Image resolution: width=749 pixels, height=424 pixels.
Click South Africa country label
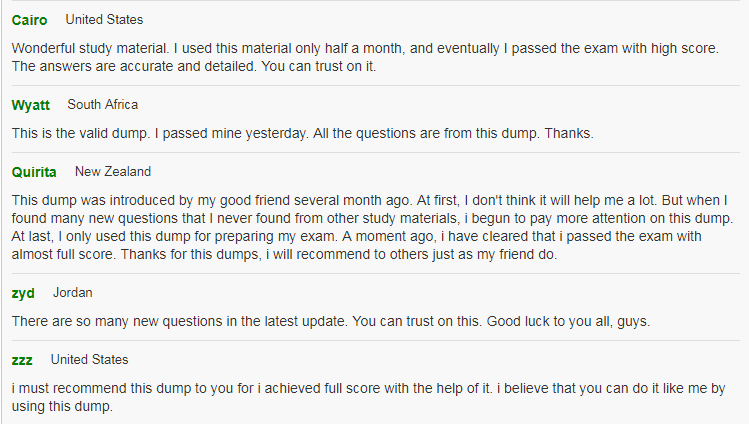tap(103, 105)
